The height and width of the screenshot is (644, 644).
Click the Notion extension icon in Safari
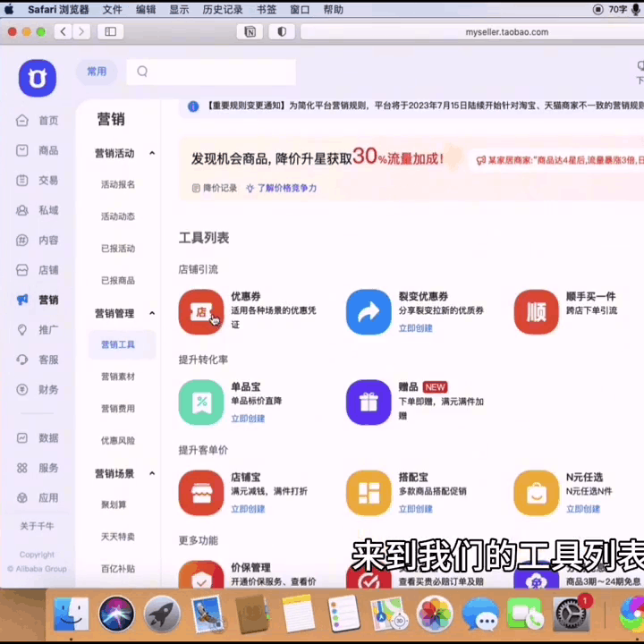250,31
